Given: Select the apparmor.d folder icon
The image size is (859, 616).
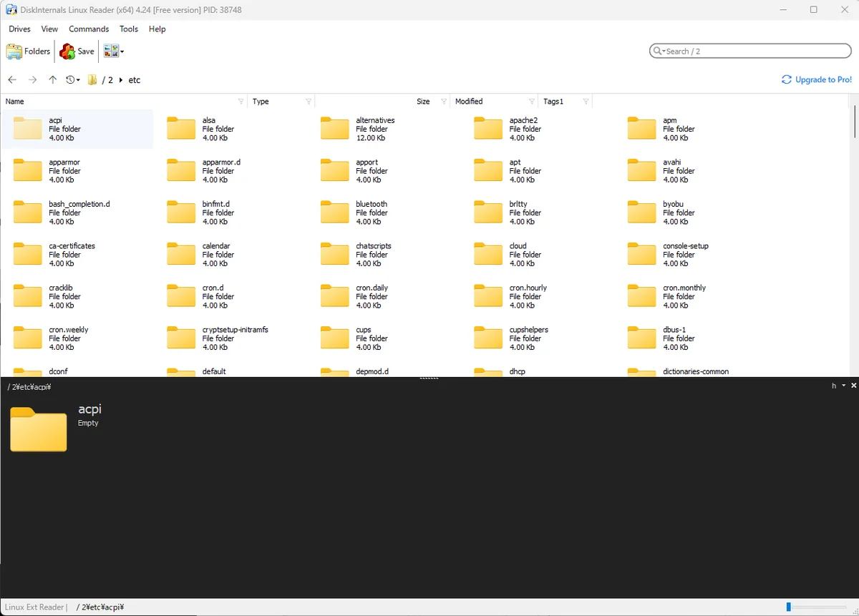Looking at the screenshot, I should 181,170.
